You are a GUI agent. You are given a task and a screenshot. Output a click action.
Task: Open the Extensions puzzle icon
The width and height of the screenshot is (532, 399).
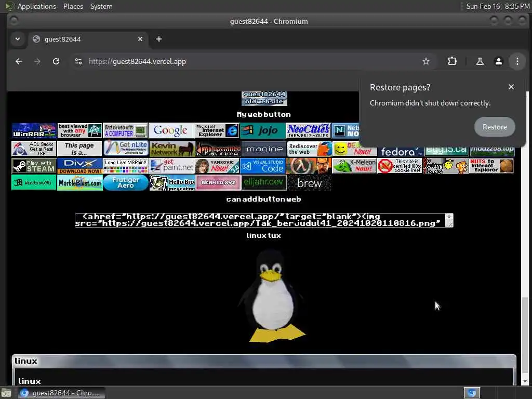pyautogui.click(x=453, y=61)
